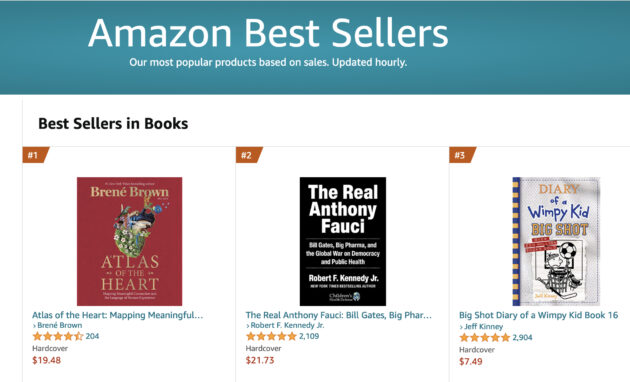Open the #2 rank badge

(249, 155)
